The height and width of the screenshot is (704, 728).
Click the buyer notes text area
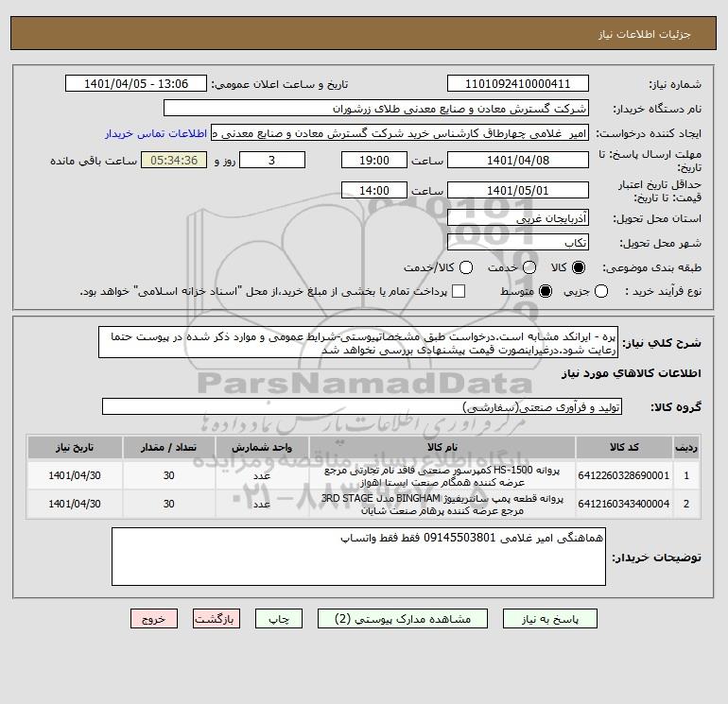click(358, 557)
